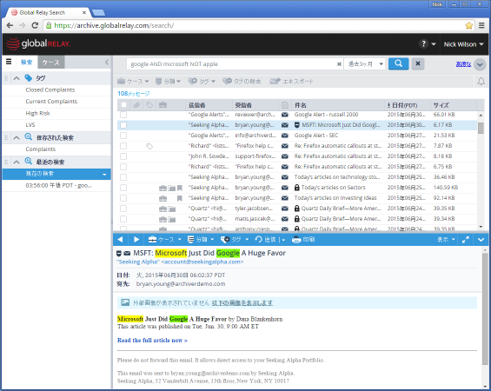Image resolution: width=491 pixels, height=391 pixels.
Task: Collapse the tags section in the sidebar
Action: click(16, 78)
